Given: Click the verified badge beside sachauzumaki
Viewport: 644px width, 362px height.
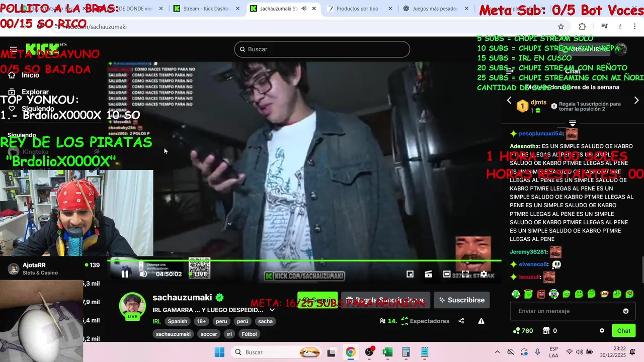Looking at the screenshot, I should (220, 298).
